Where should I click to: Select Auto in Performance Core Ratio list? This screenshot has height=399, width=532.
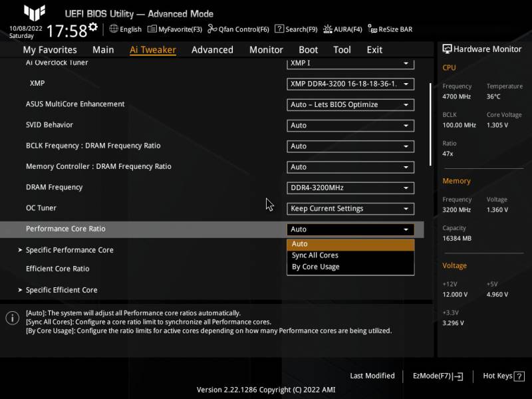click(x=350, y=244)
